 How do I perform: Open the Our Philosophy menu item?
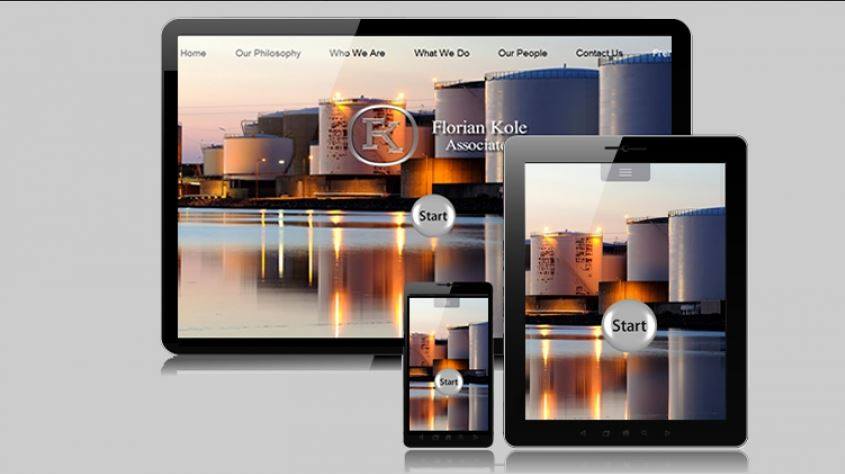[x=268, y=53]
